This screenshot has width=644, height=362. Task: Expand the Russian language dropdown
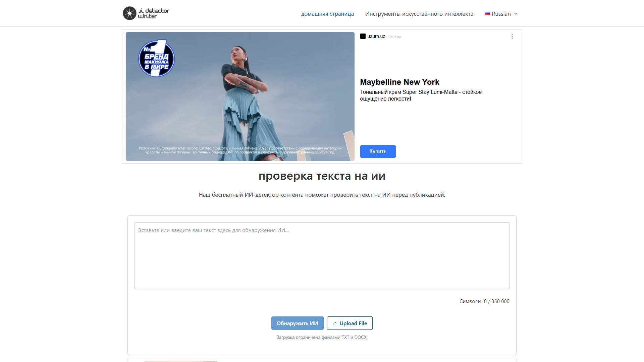coord(501,14)
